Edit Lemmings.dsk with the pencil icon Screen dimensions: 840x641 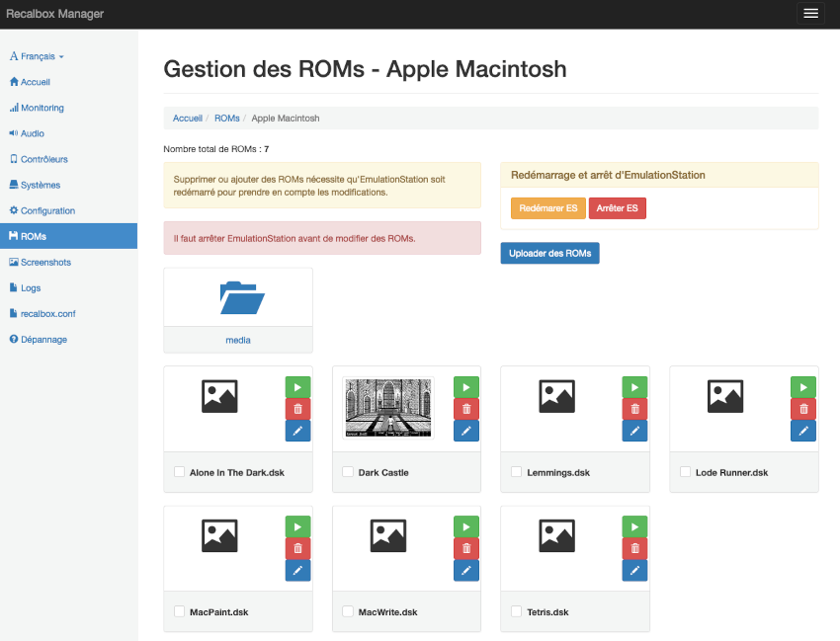tap(634, 431)
